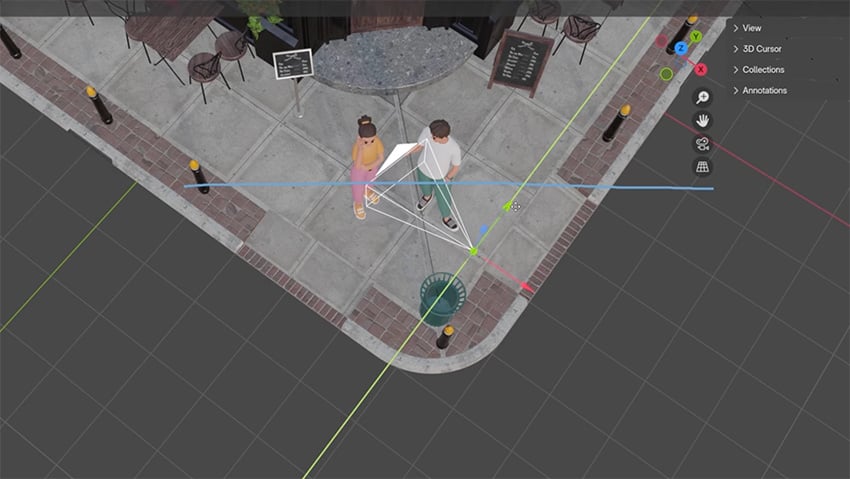850x479 pixels.
Task: Click the hand pan-view button
Action: pos(703,120)
